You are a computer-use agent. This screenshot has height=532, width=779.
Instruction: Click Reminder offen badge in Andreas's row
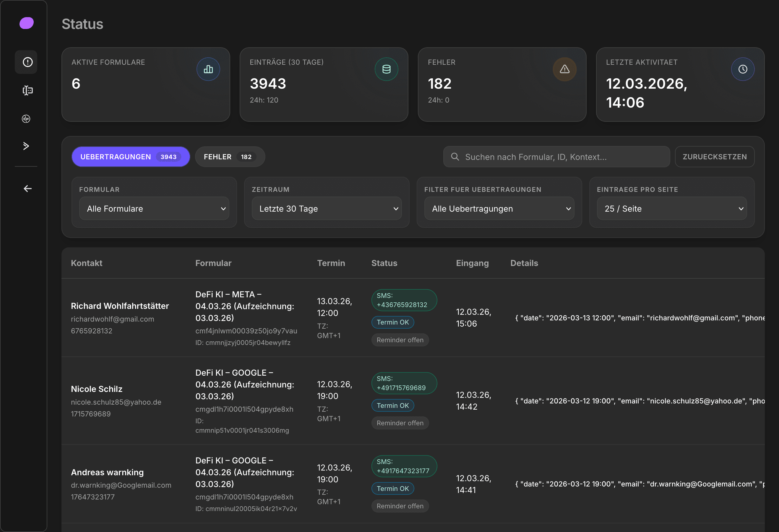click(x=400, y=506)
